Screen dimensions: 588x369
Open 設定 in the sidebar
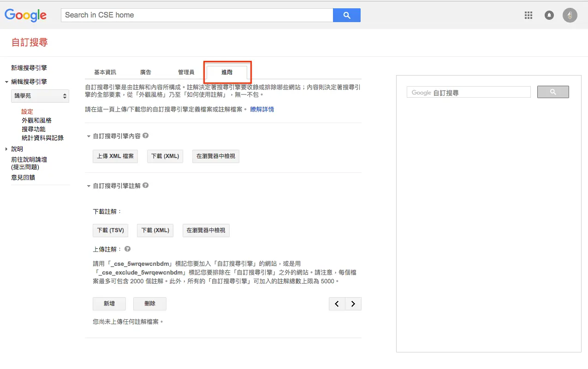[x=27, y=111]
